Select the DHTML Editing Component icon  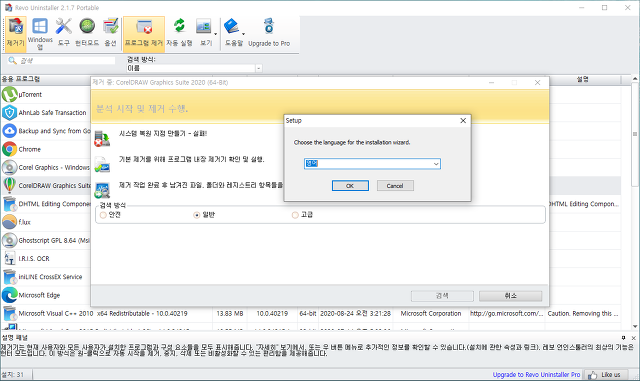pos(9,204)
